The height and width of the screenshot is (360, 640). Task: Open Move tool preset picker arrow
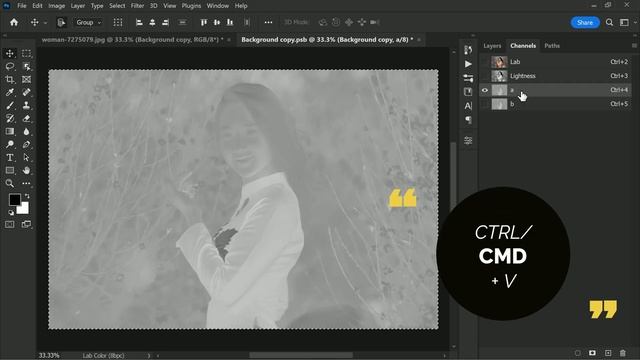click(45, 23)
